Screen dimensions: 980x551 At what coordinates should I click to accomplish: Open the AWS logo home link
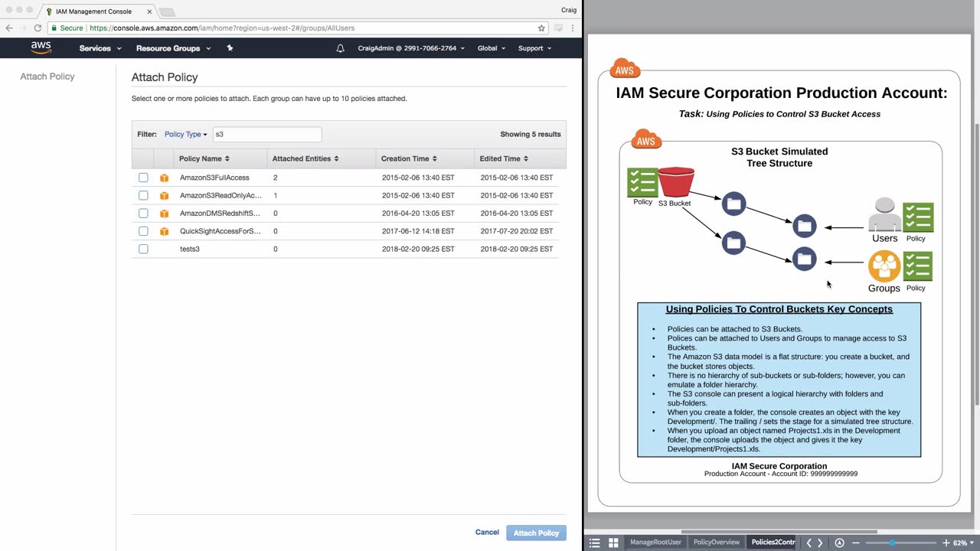(41, 47)
